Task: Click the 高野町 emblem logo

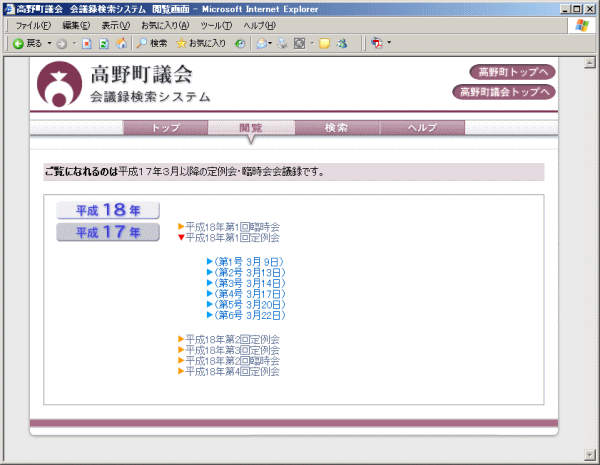Action: click(x=59, y=84)
